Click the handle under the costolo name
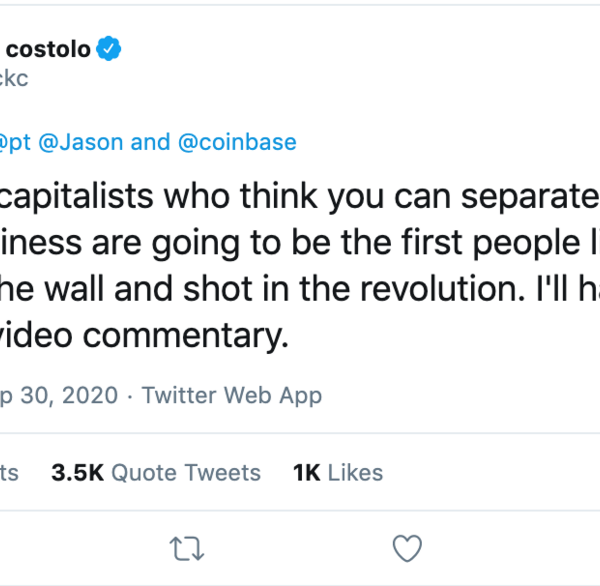The image size is (600, 586). [15, 79]
